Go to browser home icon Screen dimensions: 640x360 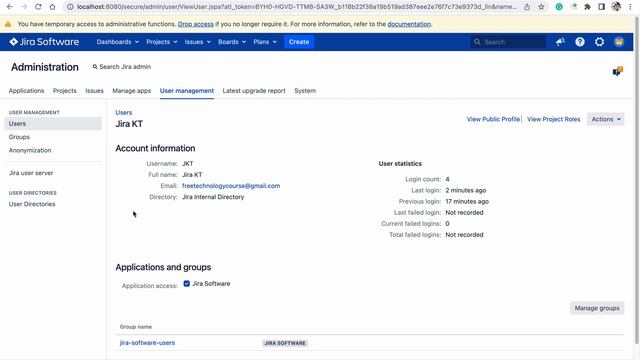pos(52,7)
